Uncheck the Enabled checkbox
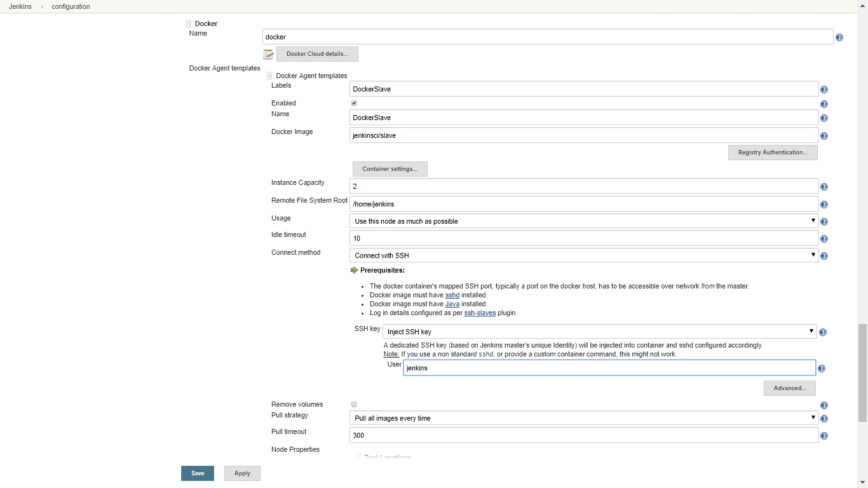The width and height of the screenshot is (868, 488). [x=354, y=103]
